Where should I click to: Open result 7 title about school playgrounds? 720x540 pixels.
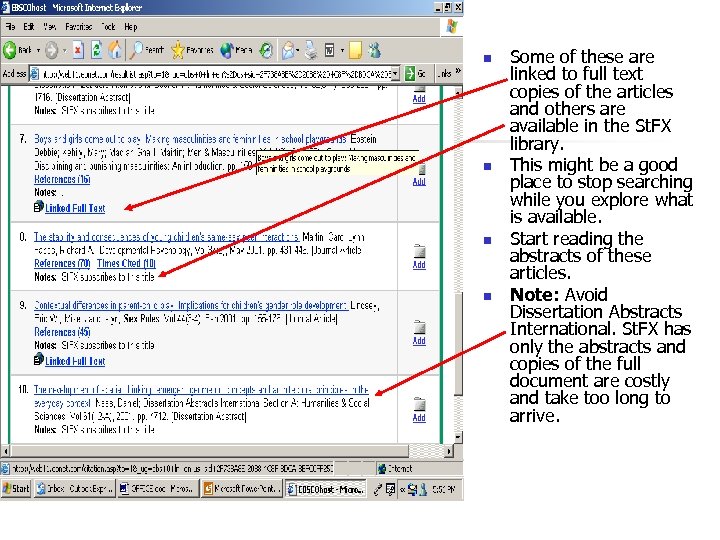(x=191, y=139)
